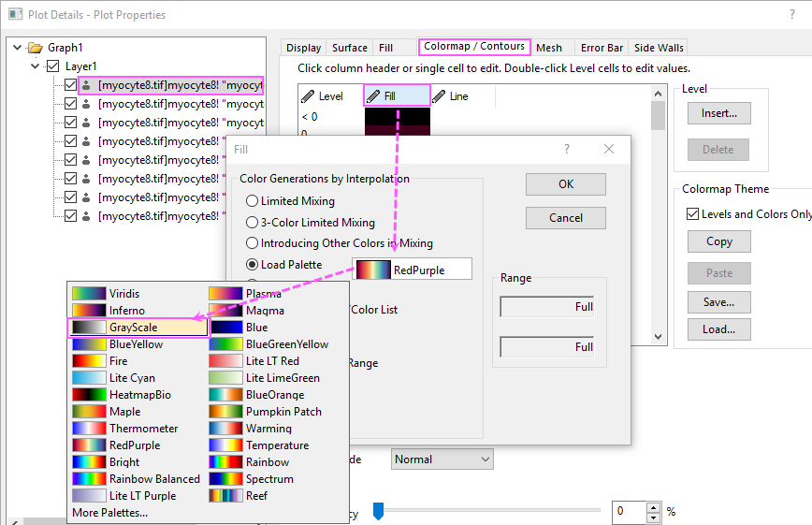The width and height of the screenshot is (812, 525).
Task: Collapse the Graph1 tree node
Action: click(17, 48)
